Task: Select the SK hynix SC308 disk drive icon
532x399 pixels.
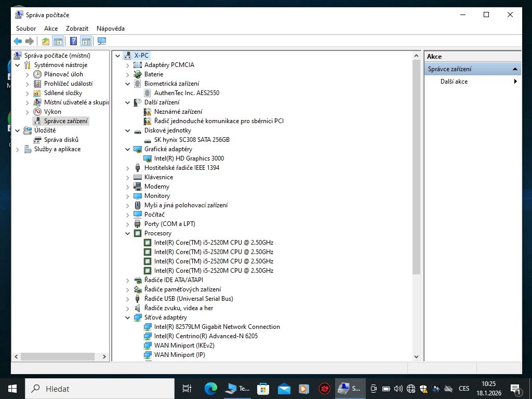Action: [x=149, y=139]
